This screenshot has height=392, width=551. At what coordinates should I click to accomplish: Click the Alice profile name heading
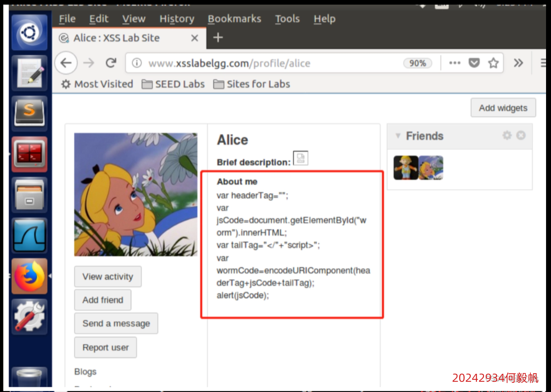[x=232, y=140]
